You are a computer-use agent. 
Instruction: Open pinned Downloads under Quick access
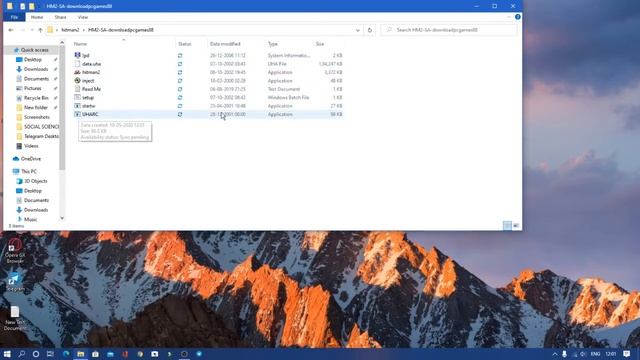click(x=36, y=69)
